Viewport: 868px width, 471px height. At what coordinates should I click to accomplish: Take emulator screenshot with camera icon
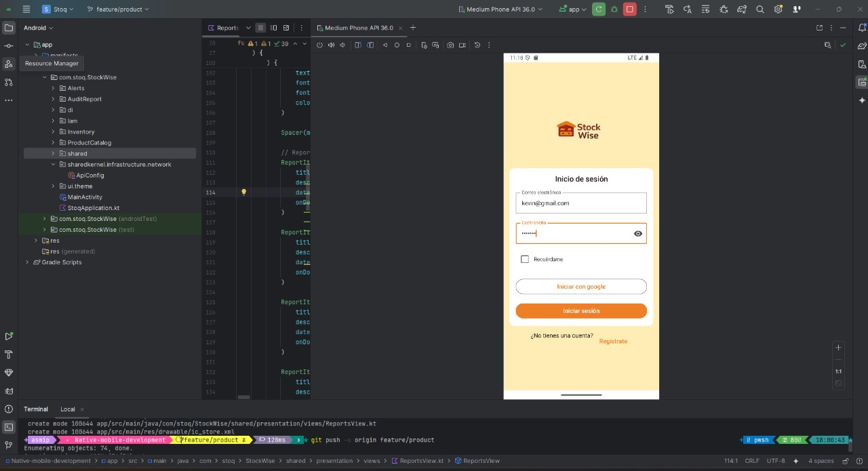[450, 45]
